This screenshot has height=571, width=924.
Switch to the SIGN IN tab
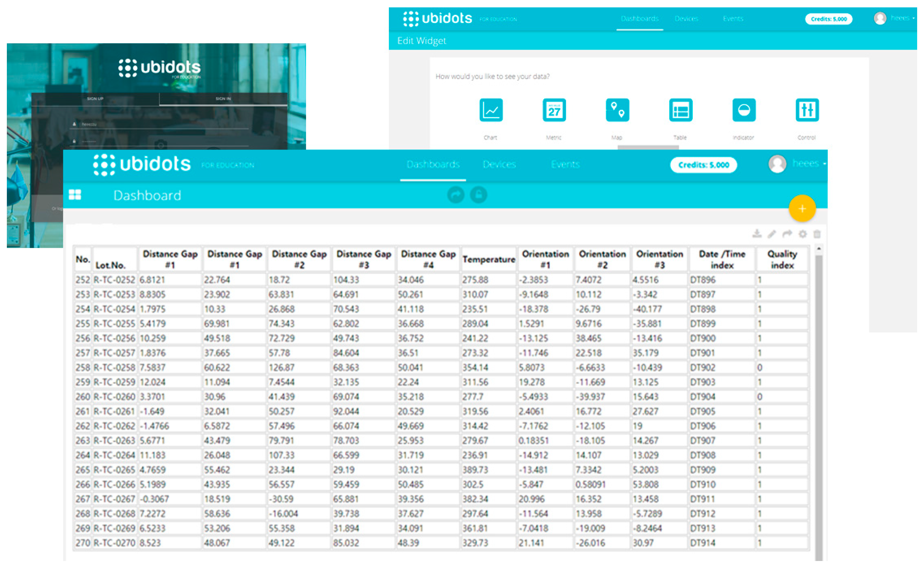pos(223,99)
